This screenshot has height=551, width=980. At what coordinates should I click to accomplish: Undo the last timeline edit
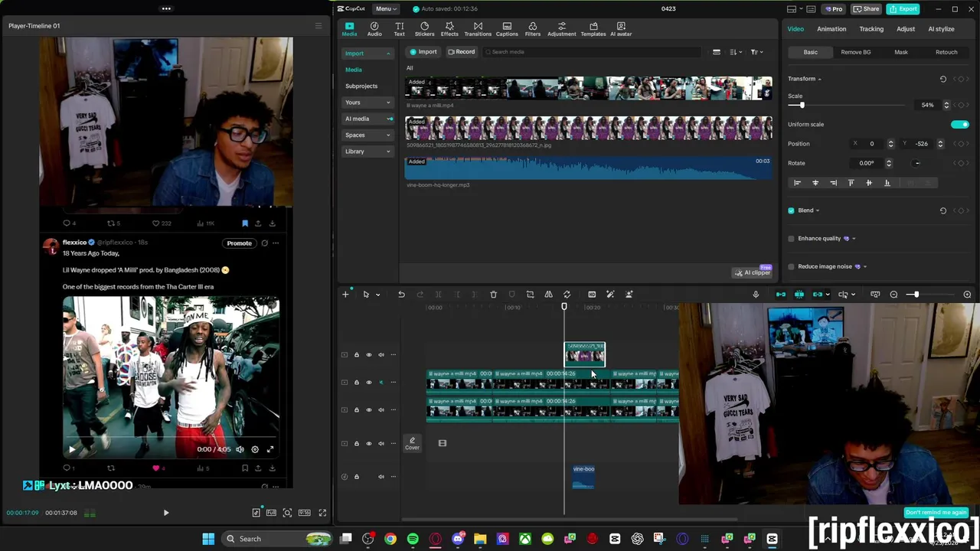[401, 295]
